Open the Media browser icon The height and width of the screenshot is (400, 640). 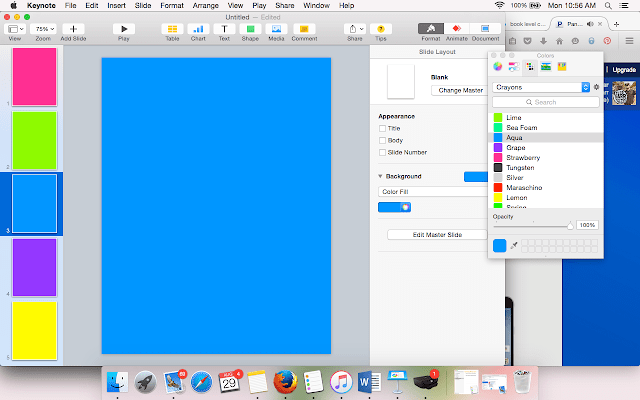pyautogui.click(x=275, y=29)
